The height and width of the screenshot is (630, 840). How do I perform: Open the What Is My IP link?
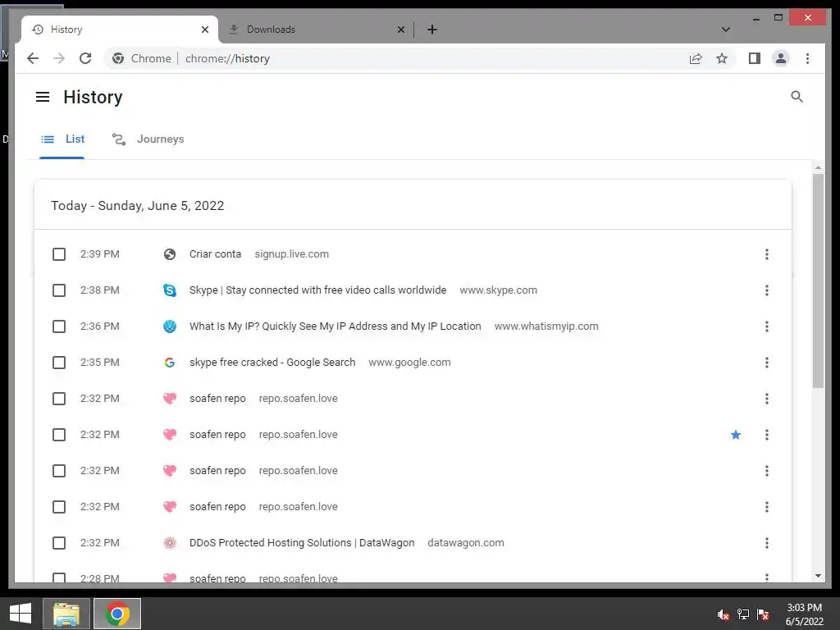point(335,326)
